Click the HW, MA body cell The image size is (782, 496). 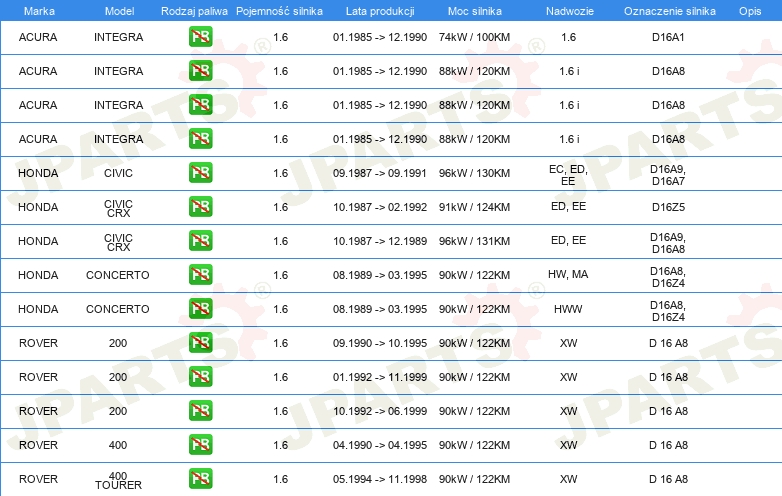point(568,274)
